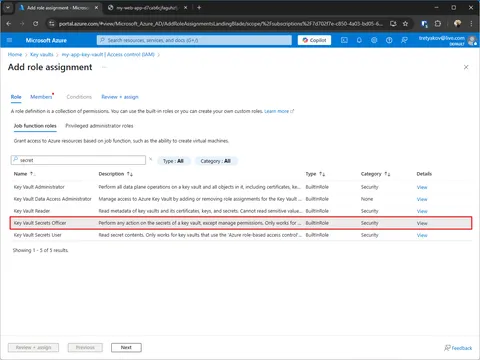Viewport: 480px width, 360px height.
Task: Open Cloud Shell from the top bar
Action: coord(344,40)
